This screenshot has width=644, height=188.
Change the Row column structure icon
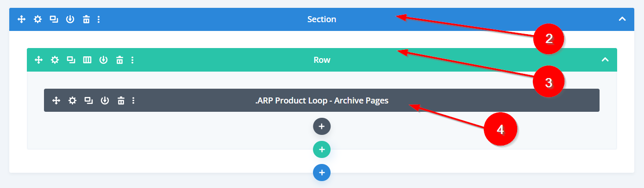point(87,60)
